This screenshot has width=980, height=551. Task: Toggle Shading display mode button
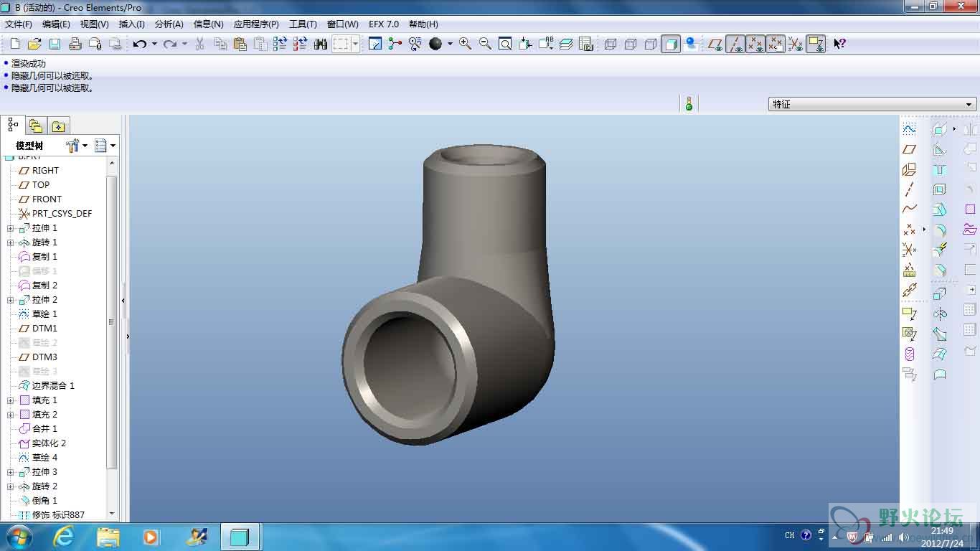tap(670, 44)
